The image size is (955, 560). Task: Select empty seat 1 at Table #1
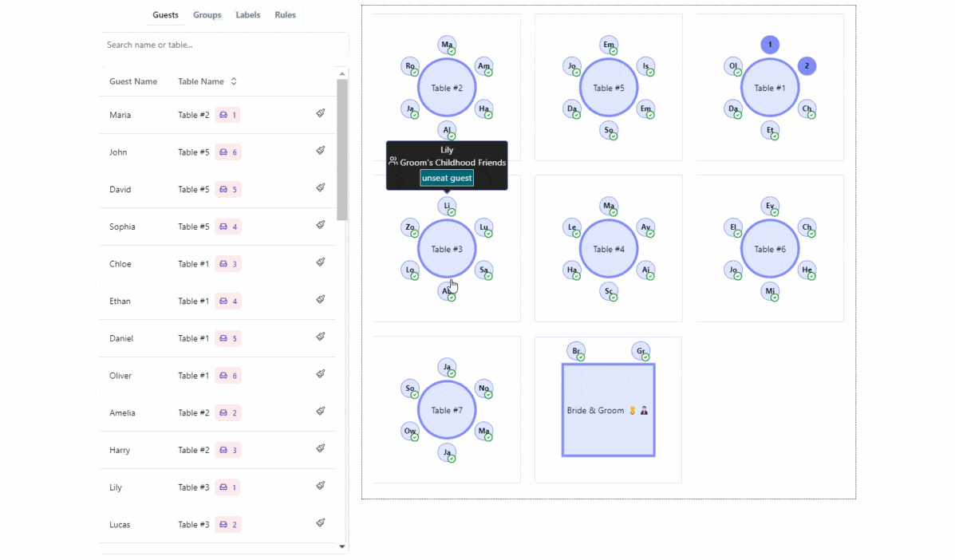[770, 45]
